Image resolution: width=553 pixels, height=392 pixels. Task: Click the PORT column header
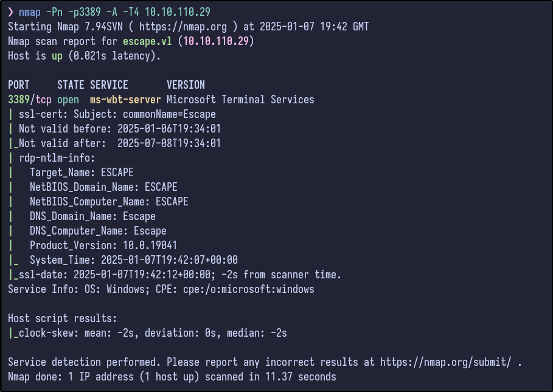[19, 85]
